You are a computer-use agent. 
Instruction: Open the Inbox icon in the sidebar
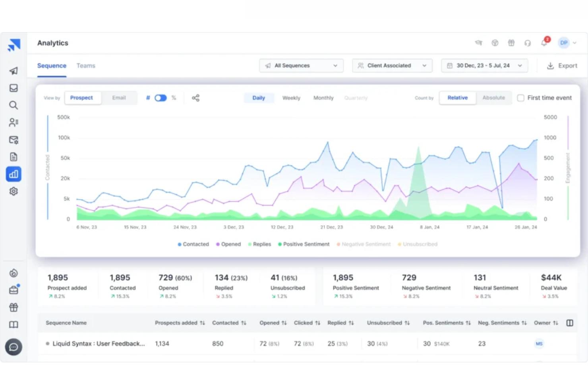14,88
